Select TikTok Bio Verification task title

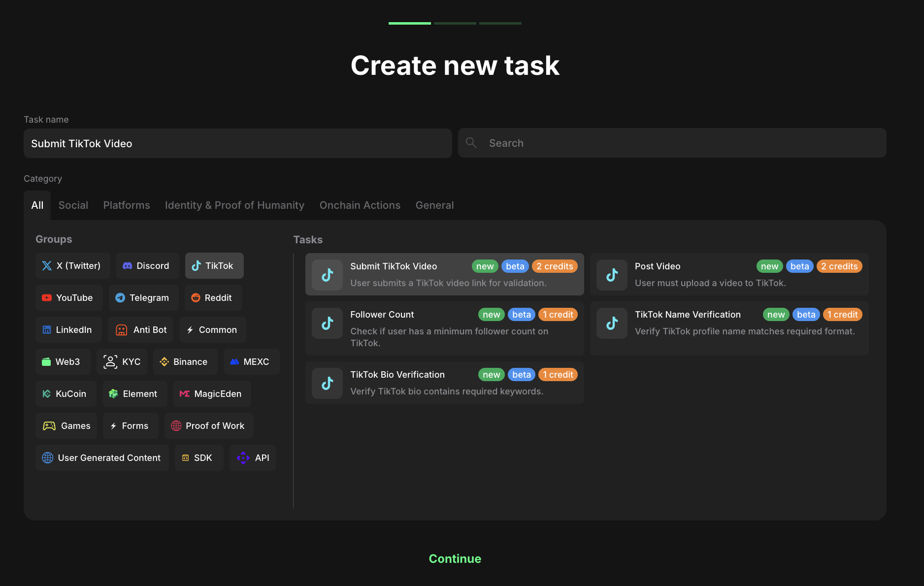397,375
